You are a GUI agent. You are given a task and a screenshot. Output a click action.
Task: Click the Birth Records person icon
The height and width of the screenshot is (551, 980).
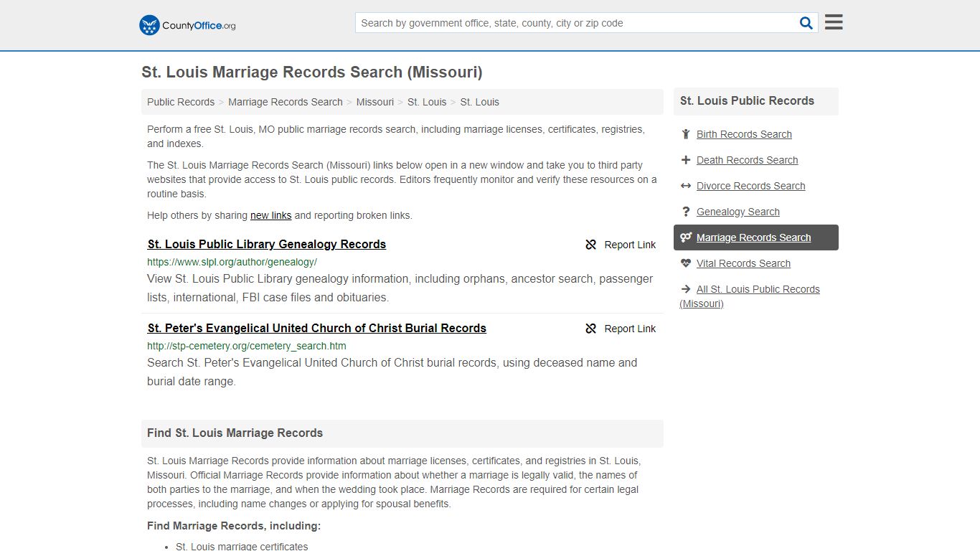[686, 134]
